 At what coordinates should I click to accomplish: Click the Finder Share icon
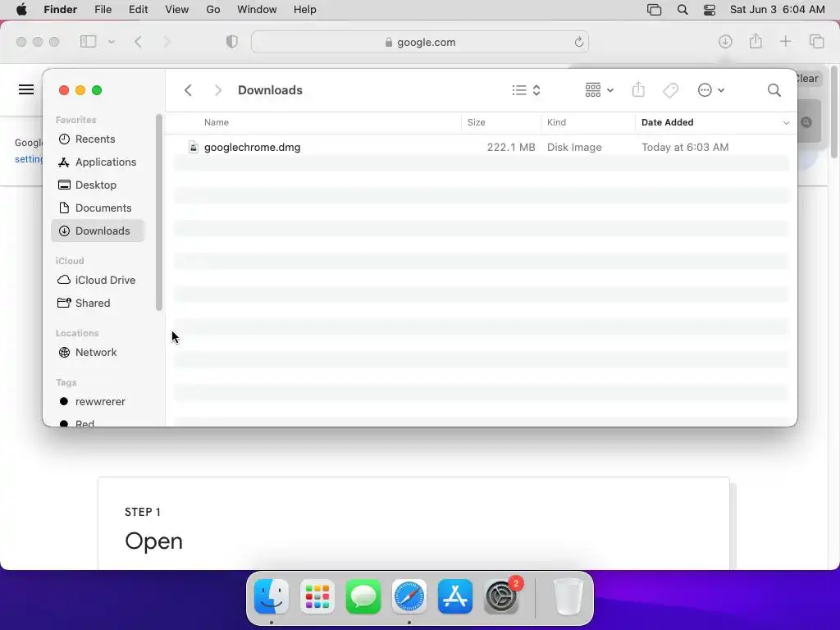coord(638,89)
